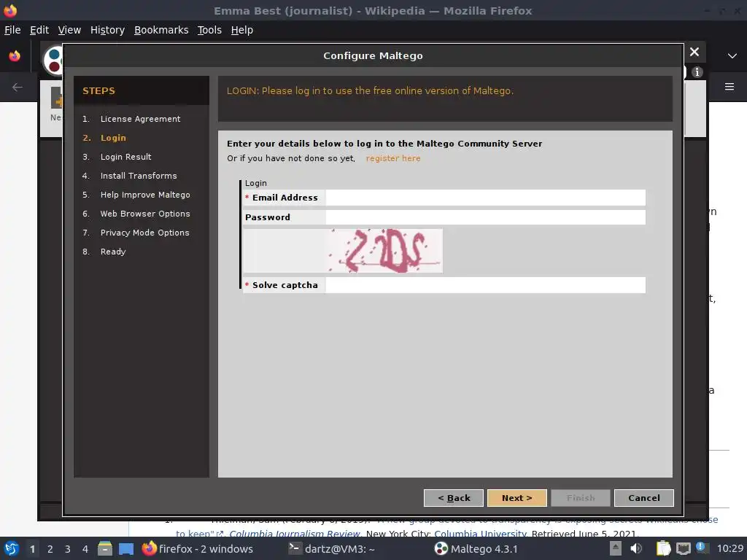The image size is (747, 560).
Task: Switch to the 'Maltego 4.3.1' taskbar item
Action: pos(476,548)
